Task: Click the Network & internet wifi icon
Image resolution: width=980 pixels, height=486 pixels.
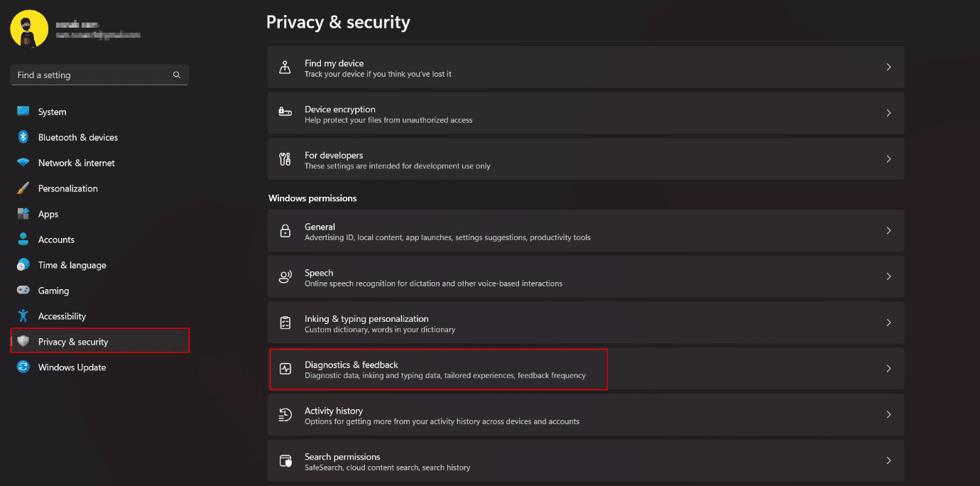Action: (x=23, y=163)
